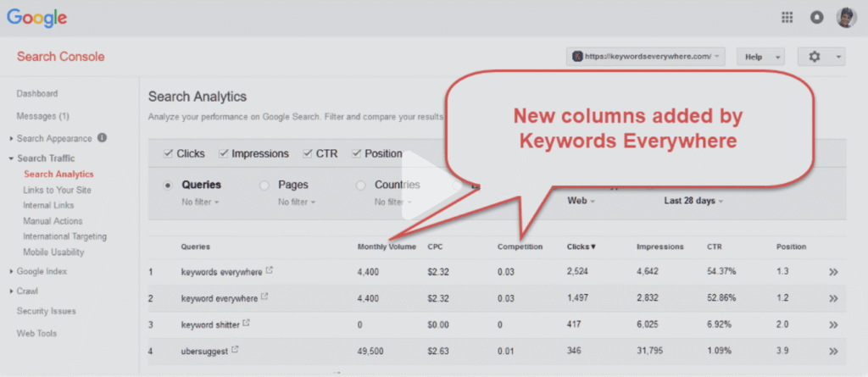The image size is (868, 377).
Task: Sort by the Position column header
Action: tap(791, 247)
